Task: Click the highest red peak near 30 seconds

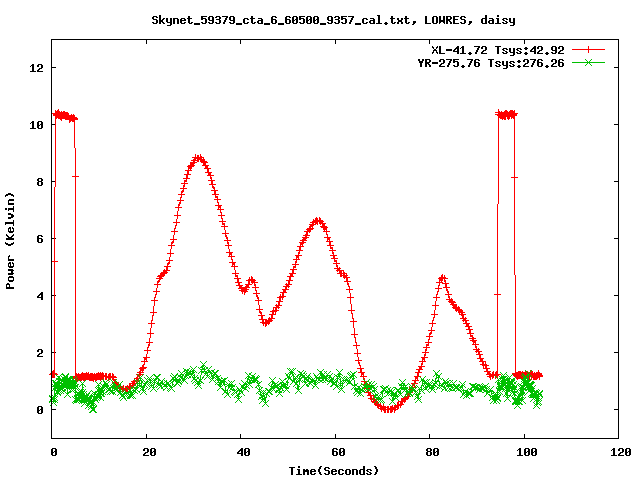Action: coord(198,158)
